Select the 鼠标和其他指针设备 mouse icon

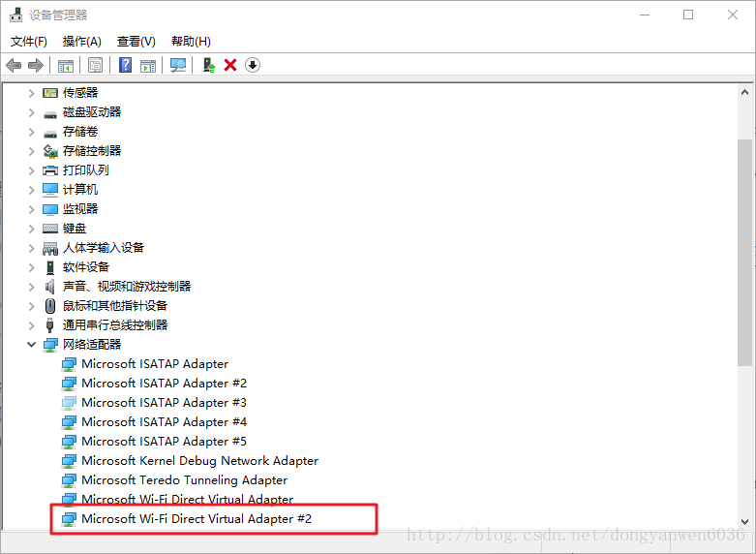click(50, 306)
